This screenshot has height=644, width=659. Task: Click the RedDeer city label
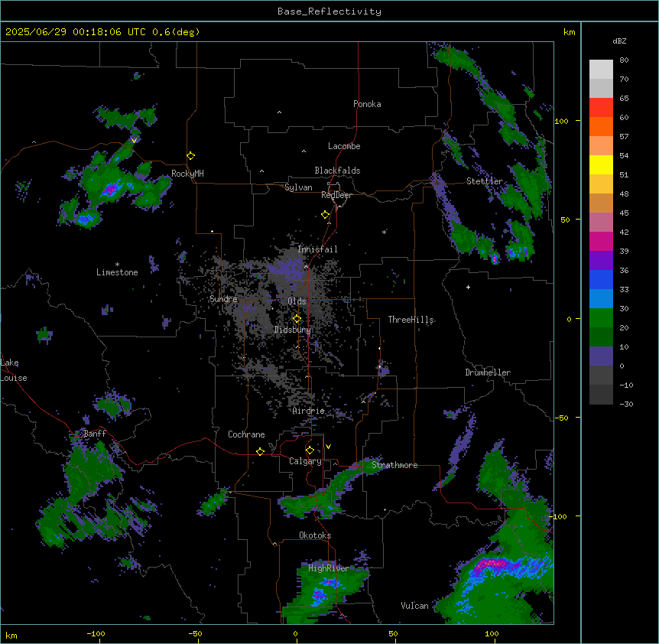[336, 195]
